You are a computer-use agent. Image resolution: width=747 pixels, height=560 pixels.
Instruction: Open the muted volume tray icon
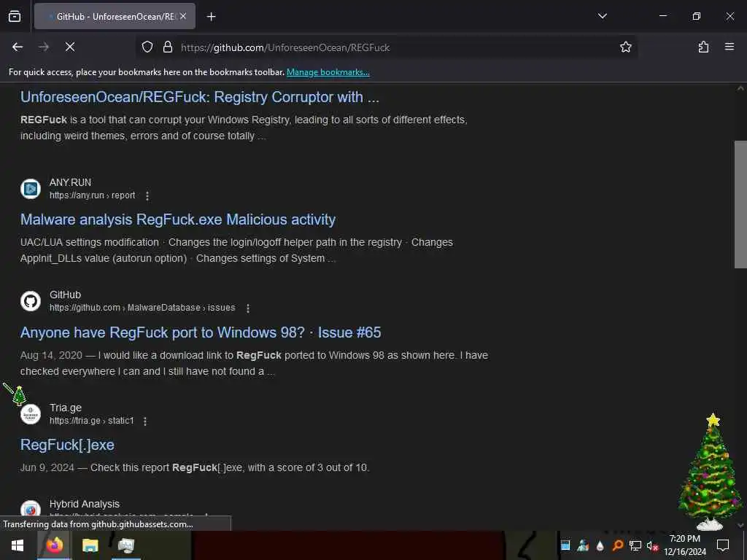point(652,545)
